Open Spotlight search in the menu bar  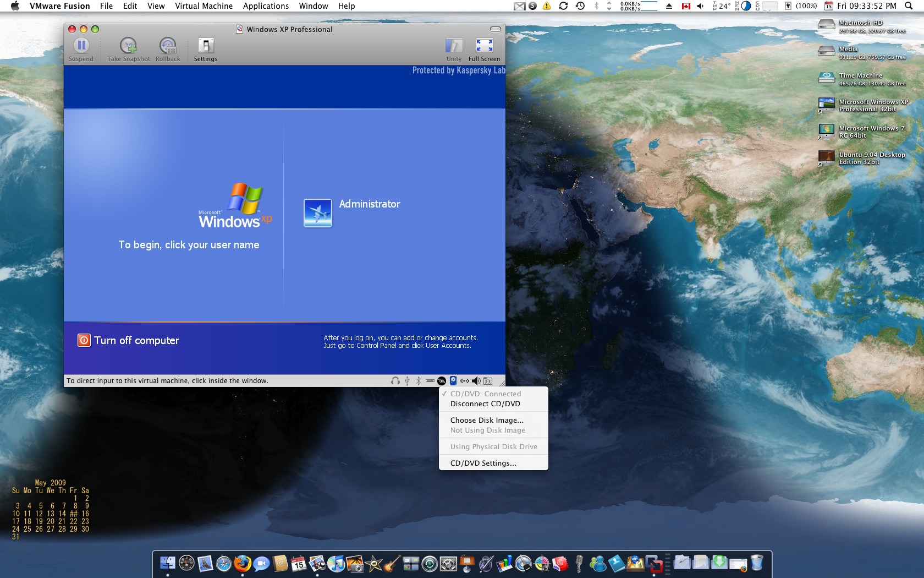909,6
